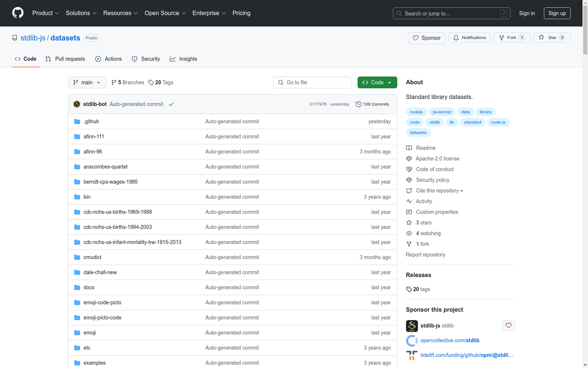
Task: Go to the GitHub homepage logo
Action: [x=18, y=13]
